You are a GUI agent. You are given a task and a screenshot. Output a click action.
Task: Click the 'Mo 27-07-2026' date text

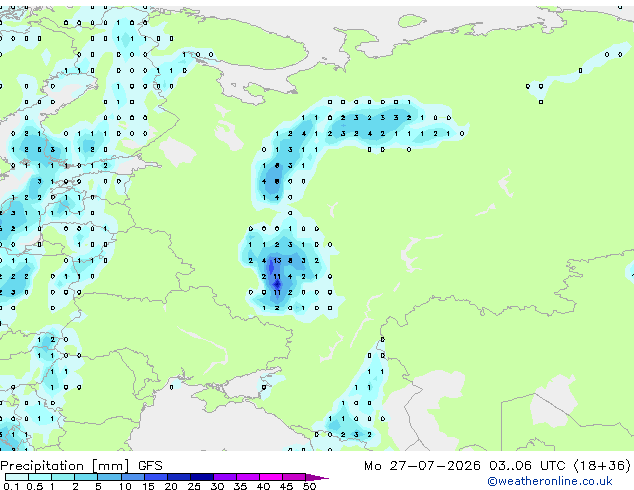[x=422, y=466]
